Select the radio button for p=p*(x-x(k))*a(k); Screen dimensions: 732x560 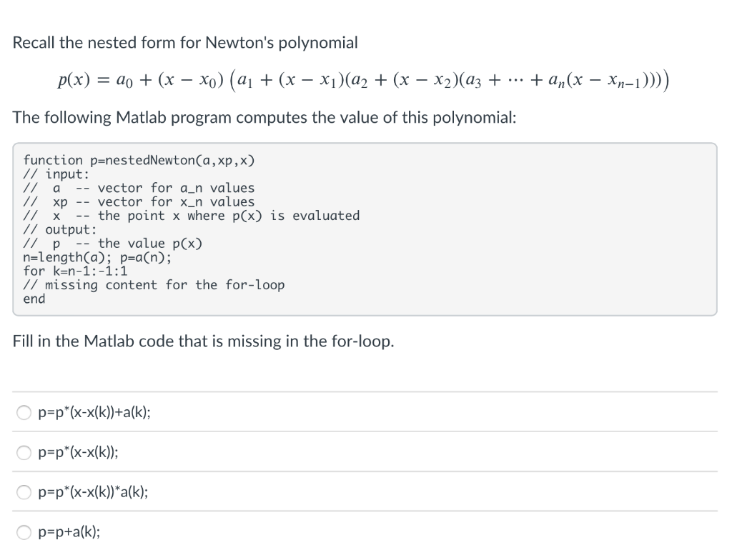coord(24,491)
